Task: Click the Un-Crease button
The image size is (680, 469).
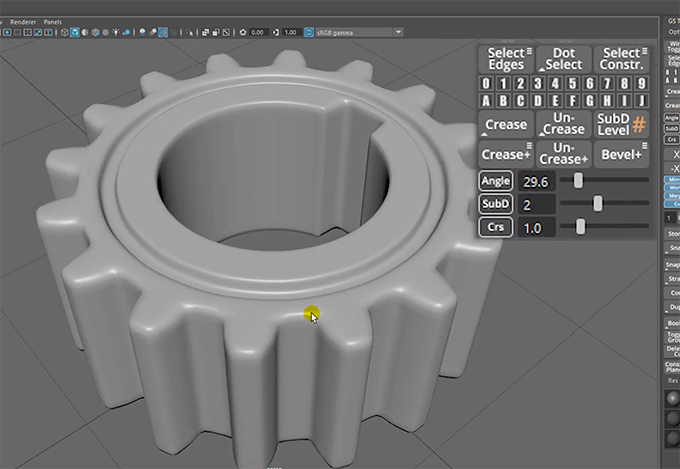Action: point(564,124)
